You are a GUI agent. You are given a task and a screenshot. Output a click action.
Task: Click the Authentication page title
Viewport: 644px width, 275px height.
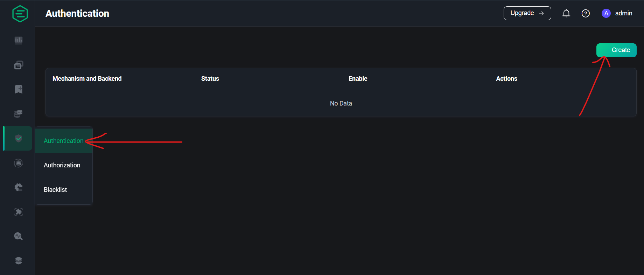(x=77, y=13)
